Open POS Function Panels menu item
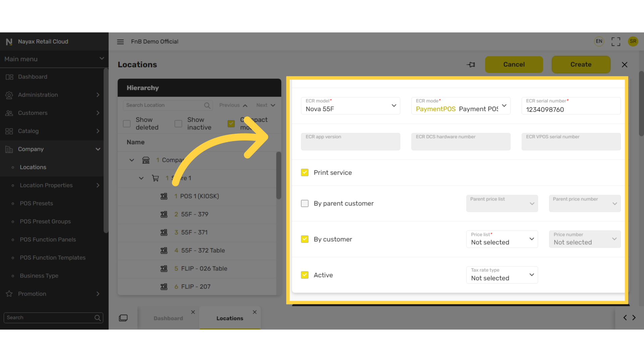 coord(52,240)
